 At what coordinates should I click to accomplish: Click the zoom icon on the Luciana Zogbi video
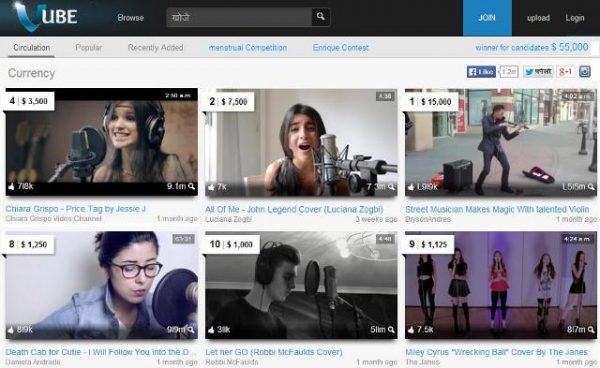pos(391,187)
